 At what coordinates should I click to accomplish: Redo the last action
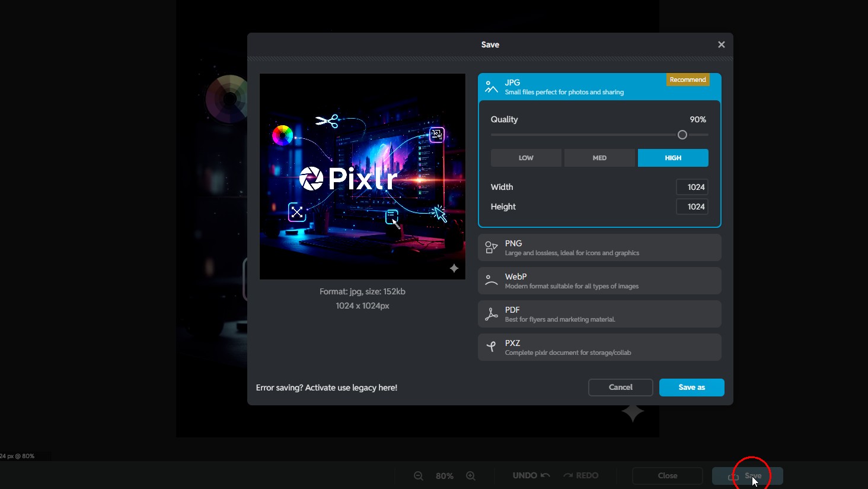pos(581,475)
